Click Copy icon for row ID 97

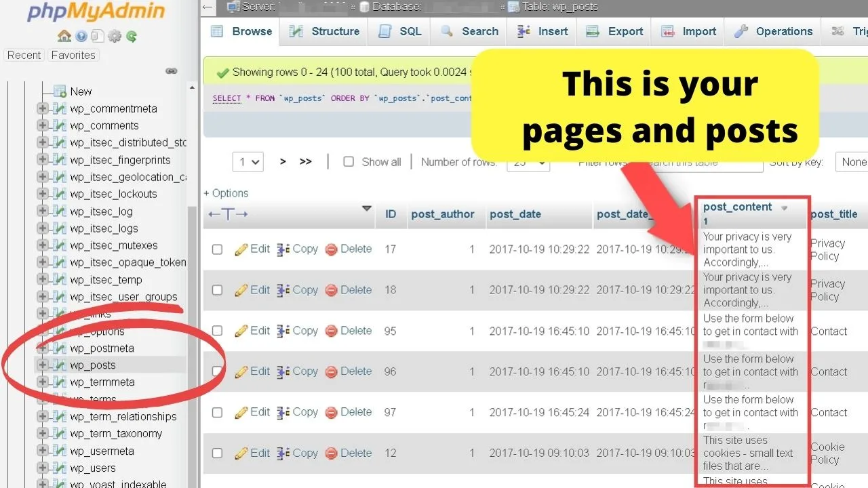click(283, 412)
